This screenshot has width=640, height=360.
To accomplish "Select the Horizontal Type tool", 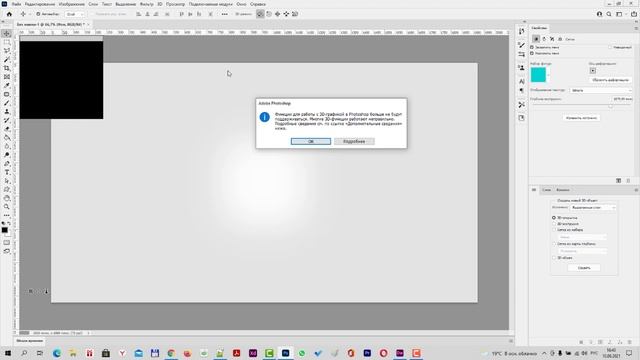I will (x=7, y=172).
